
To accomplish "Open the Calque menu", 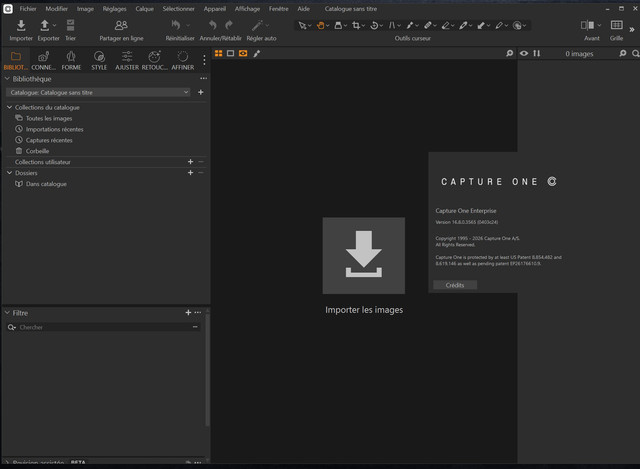I will pos(144,9).
